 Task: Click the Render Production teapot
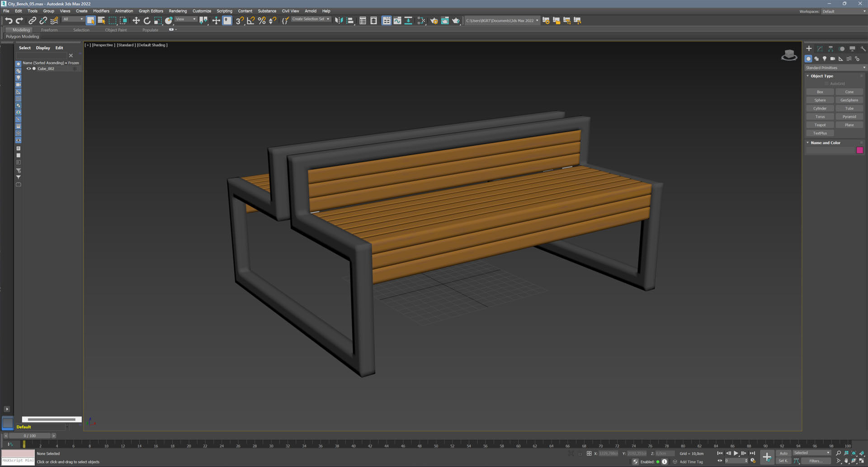(456, 20)
